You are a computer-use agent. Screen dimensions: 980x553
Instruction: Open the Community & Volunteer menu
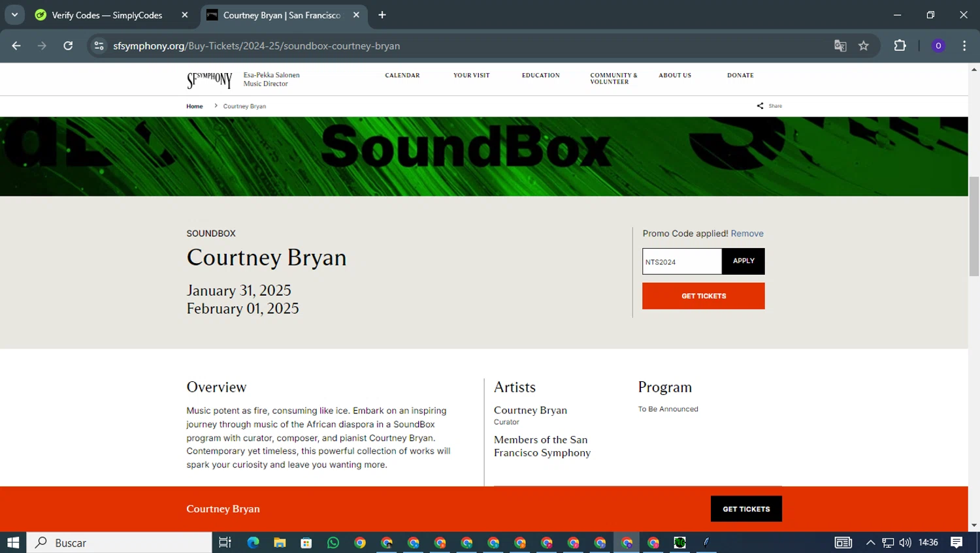pos(613,78)
